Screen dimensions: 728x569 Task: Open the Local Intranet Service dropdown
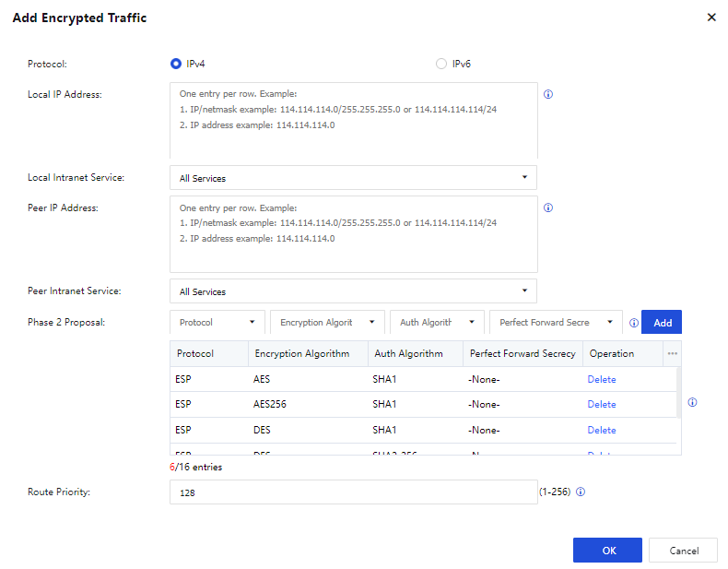tap(353, 178)
